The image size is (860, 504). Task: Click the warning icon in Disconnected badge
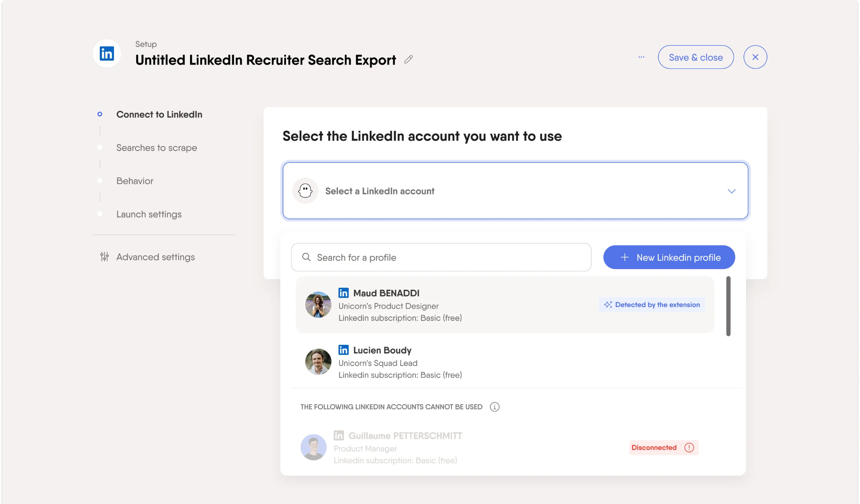coord(689,448)
